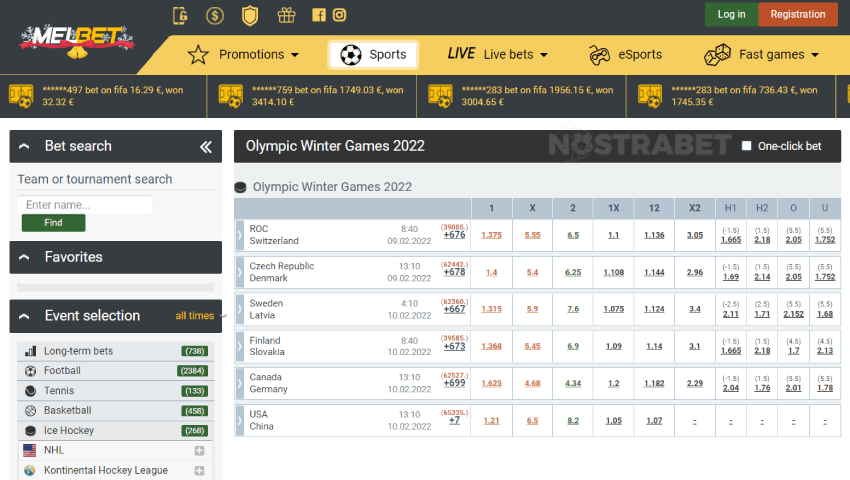This screenshot has width=850, height=480.
Task: Collapse the Favorites panel
Action: coord(24,257)
